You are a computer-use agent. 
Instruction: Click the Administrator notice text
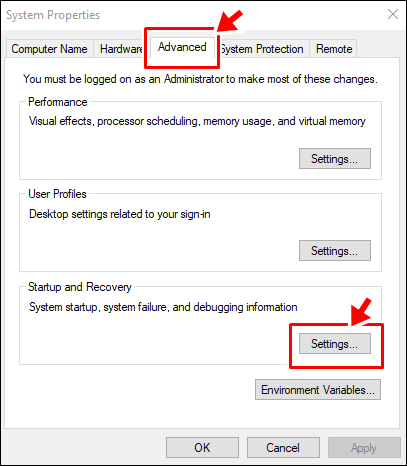pyautogui.click(x=200, y=79)
